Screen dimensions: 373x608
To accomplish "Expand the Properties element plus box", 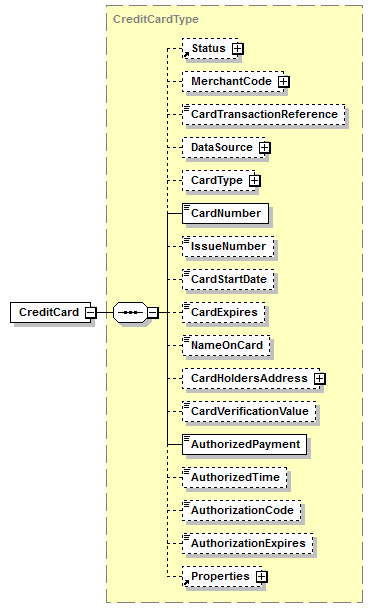I will tap(262, 577).
